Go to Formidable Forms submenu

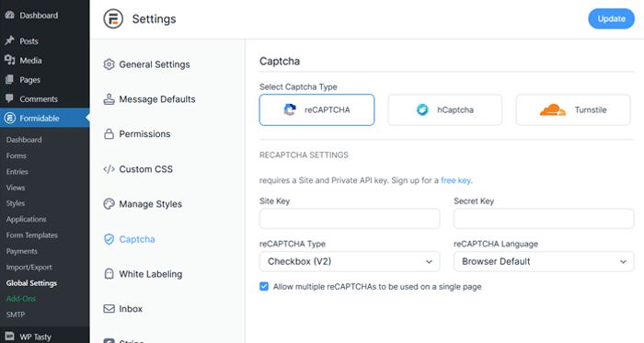point(17,155)
